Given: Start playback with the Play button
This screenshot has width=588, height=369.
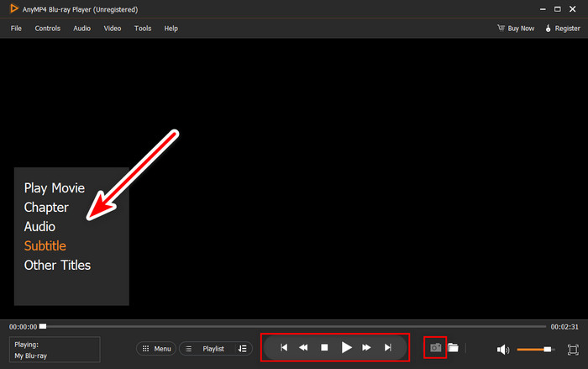Looking at the screenshot, I should 346,348.
